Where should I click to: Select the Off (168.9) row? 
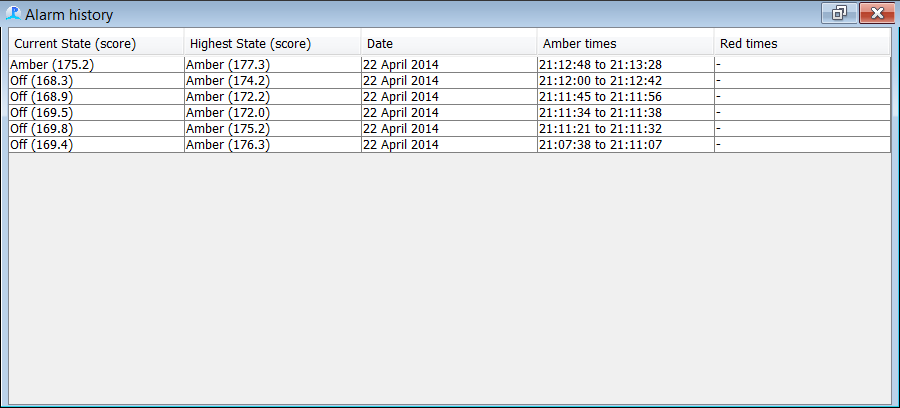point(449,97)
